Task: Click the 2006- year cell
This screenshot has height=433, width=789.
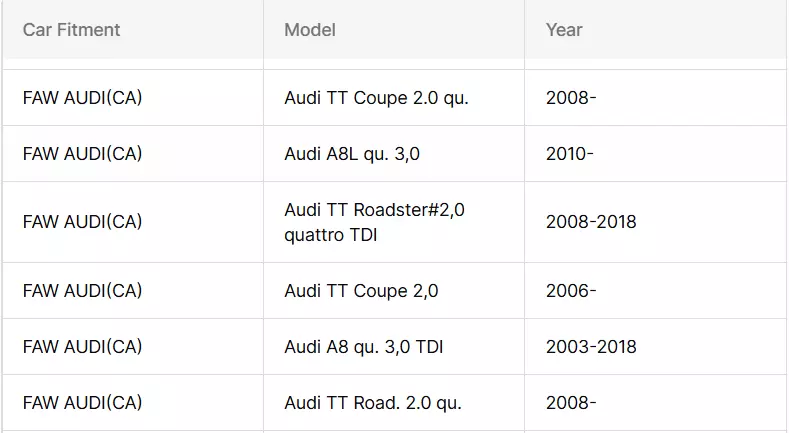Action: pyautogui.click(x=571, y=290)
